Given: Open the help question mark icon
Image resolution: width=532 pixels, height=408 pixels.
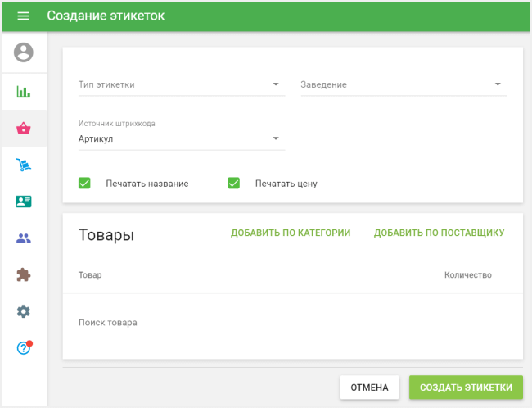Looking at the screenshot, I should [x=24, y=348].
